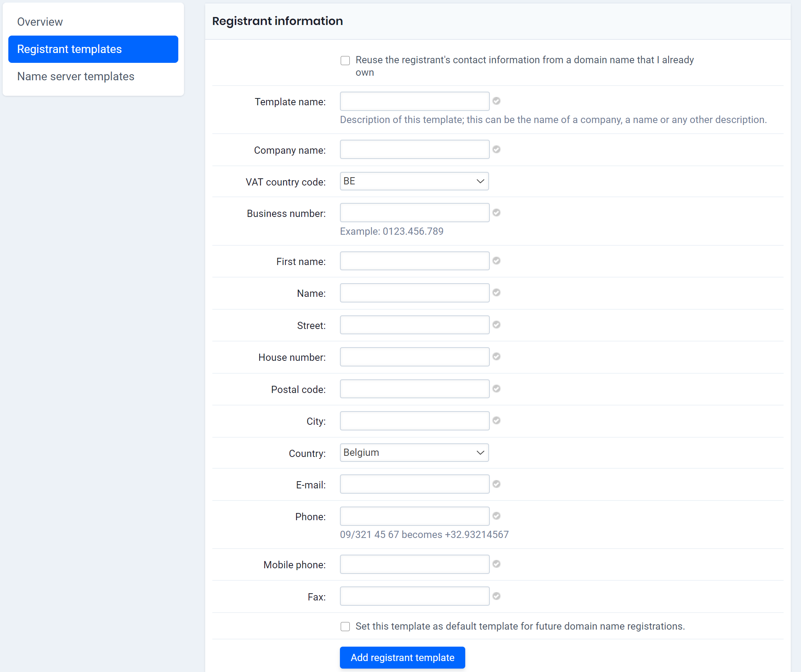
Task: Select the Registrant templates sidebar entry
Action: click(69, 49)
